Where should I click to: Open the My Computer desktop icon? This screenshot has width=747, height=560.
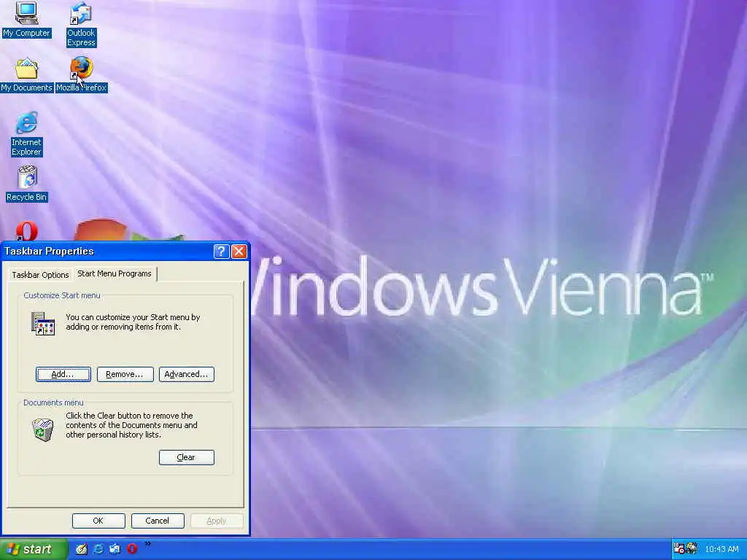[26, 20]
